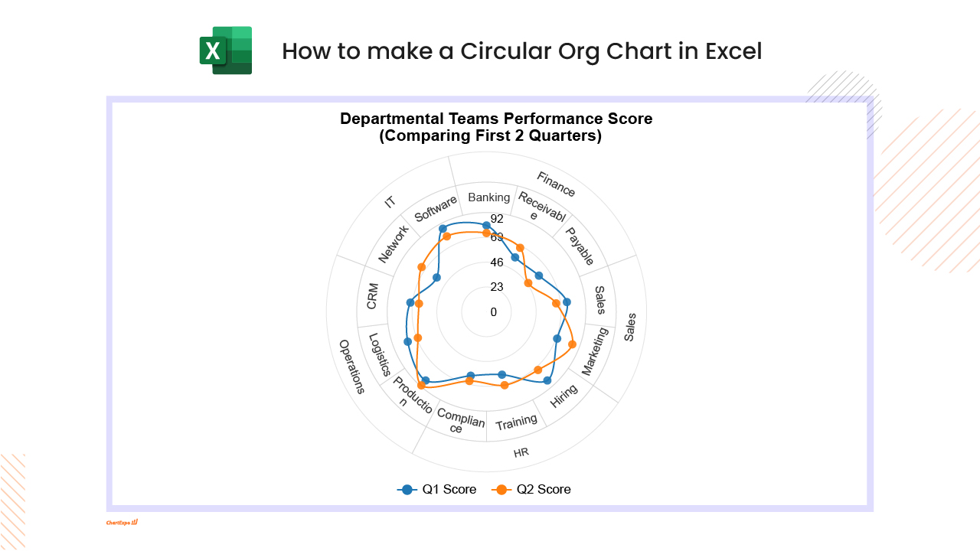This screenshot has width=980, height=551.
Task: Select the Training segment label
Action: coord(516,422)
